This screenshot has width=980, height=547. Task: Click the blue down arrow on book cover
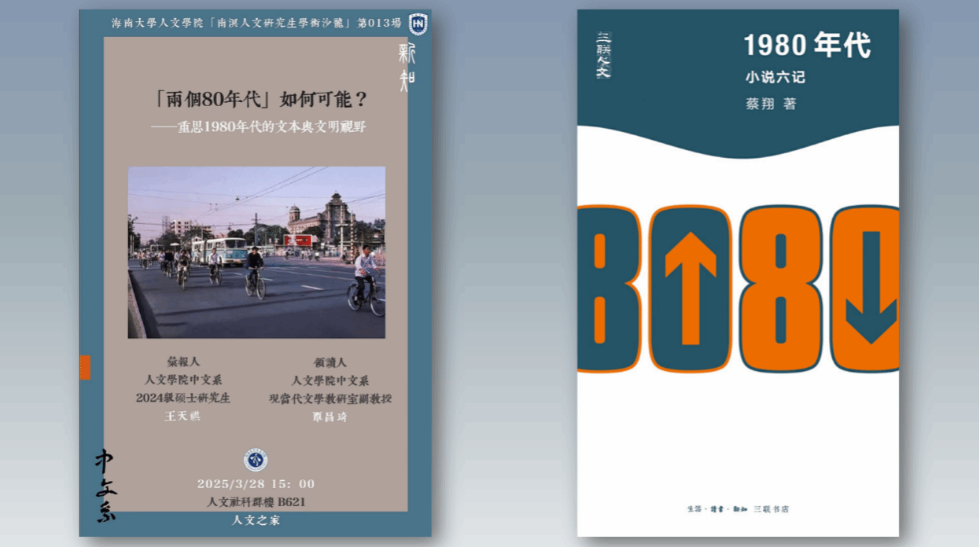pyautogui.click(x=871, y=288)
